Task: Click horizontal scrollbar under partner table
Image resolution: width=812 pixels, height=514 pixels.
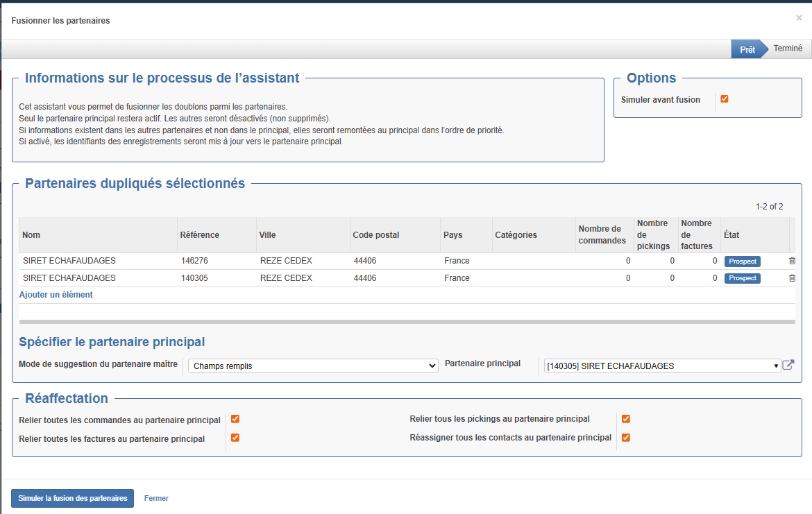Action: point(407,322)
